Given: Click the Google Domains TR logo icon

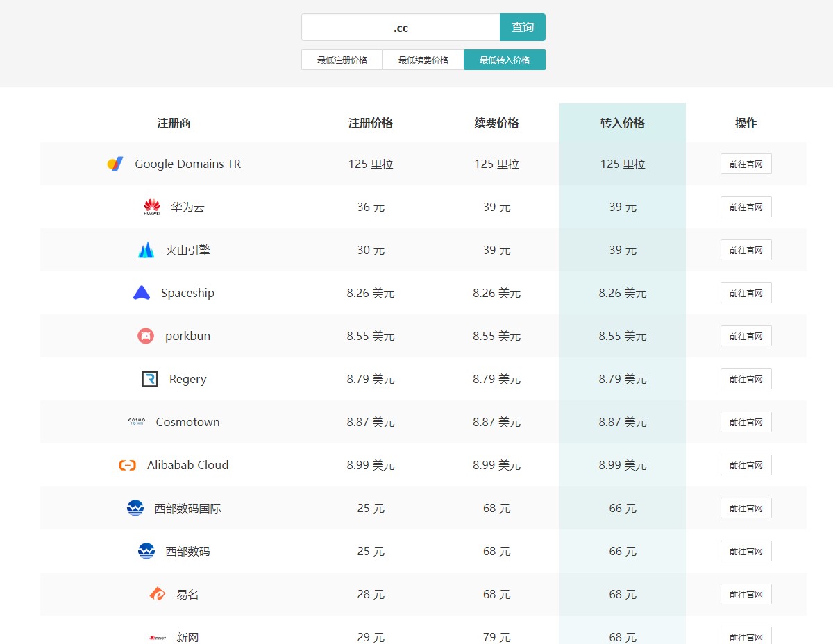Looking at the screenshot, I should click(115, 164).
